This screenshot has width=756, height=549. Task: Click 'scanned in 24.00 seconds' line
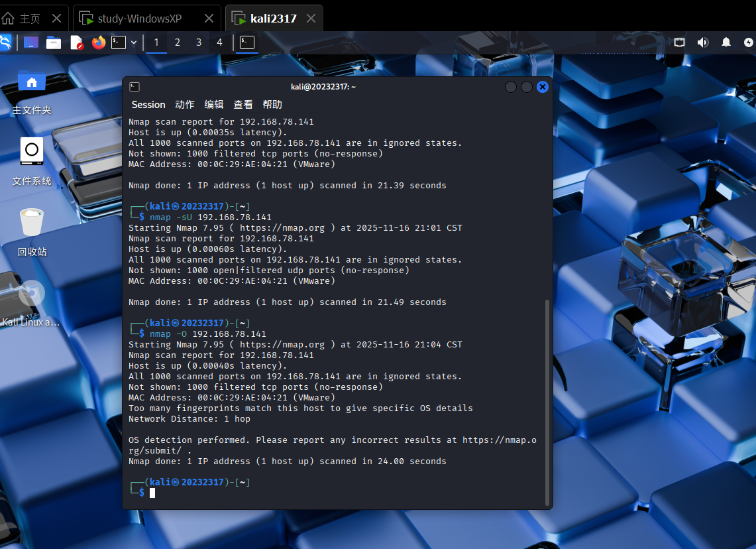point(288,461)
